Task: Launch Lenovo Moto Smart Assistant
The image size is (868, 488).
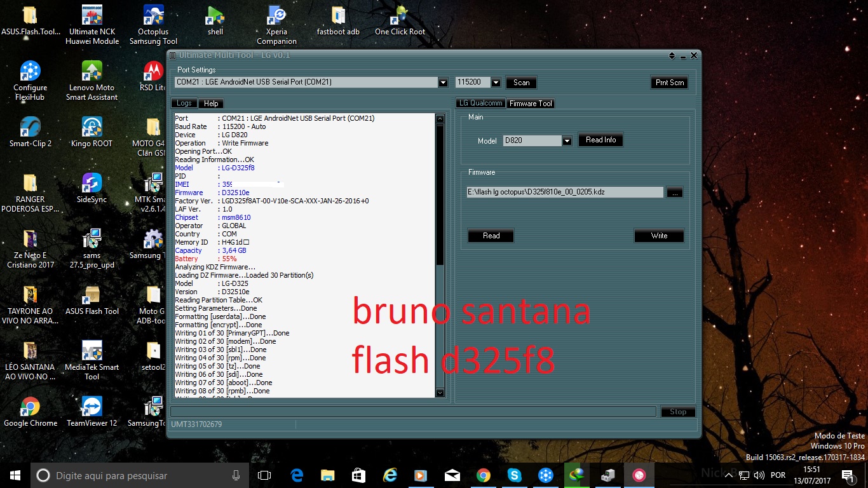Action: [x=92, y=81]
